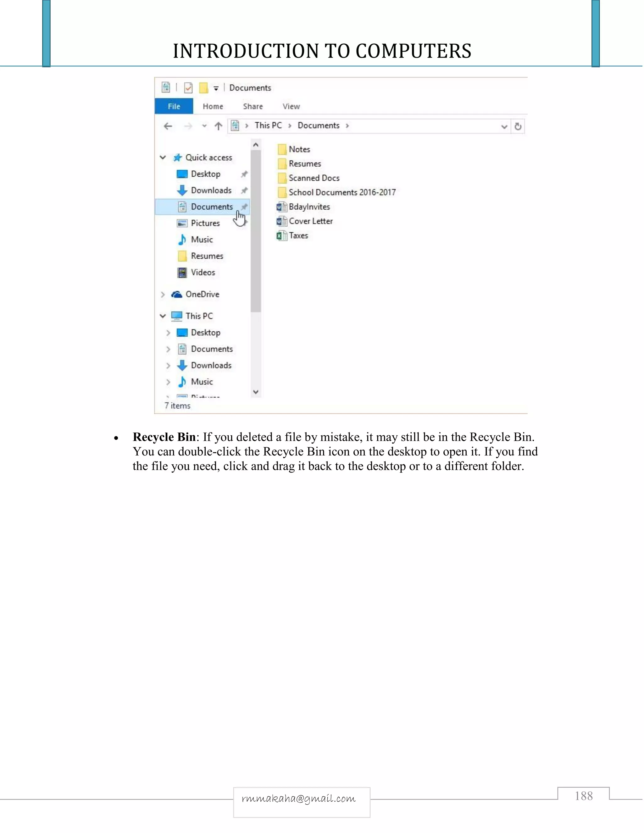This screenshot has height=833, width=644.
Task: Click the Up directory arrow icon
Action: [x=218, y=126]
